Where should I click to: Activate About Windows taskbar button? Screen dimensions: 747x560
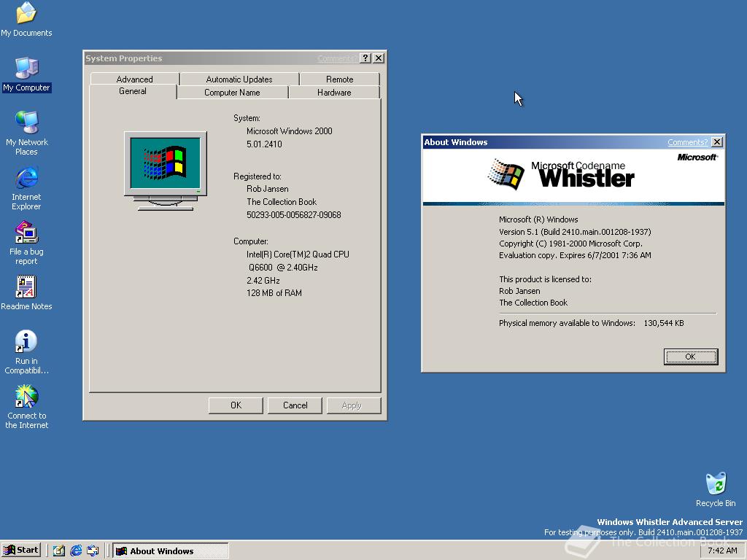[171, 551]
